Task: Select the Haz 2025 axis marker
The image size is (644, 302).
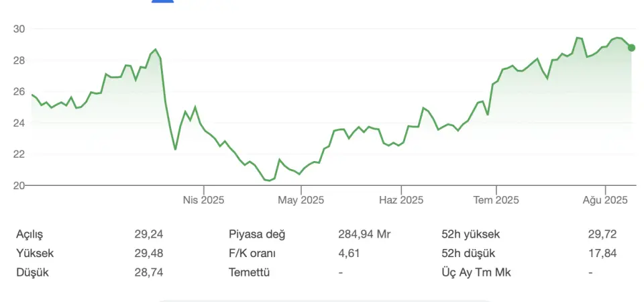Action: [401, 200]
